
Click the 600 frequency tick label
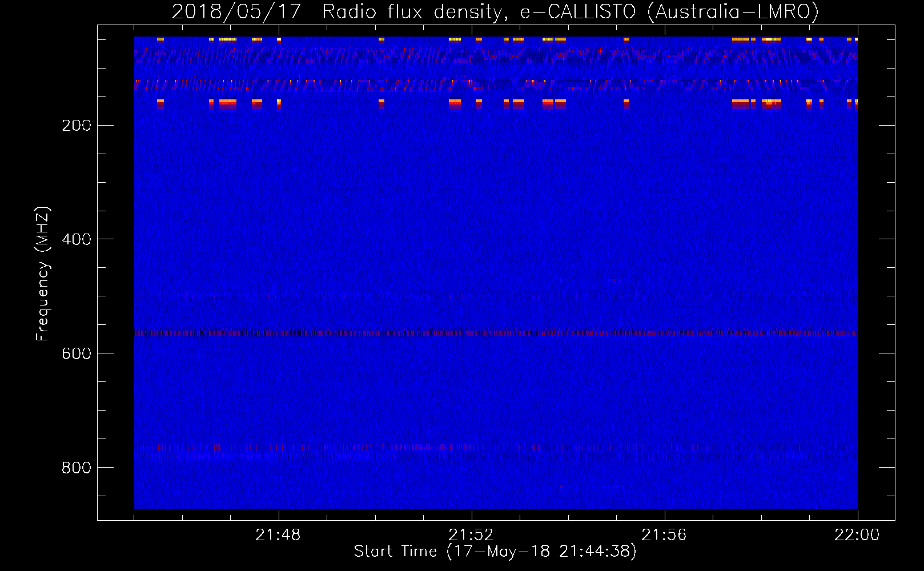pyautogui.click(x=77, y=354)
